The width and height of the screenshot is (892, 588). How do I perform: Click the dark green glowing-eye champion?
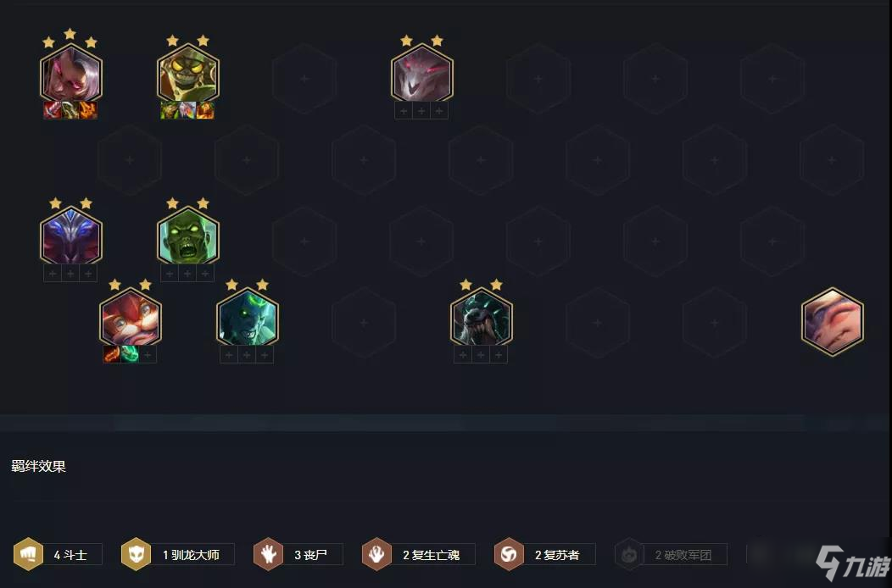[248, 317]
